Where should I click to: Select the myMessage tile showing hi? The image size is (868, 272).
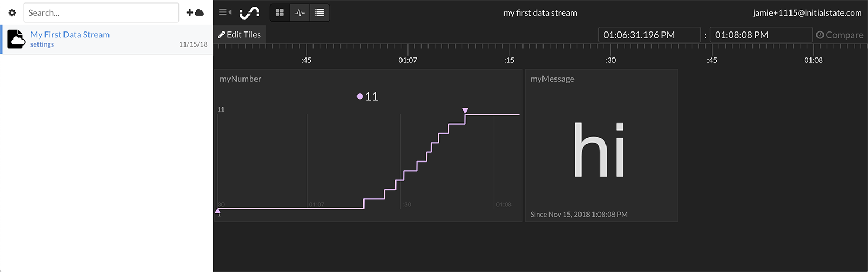pos(601,145)
